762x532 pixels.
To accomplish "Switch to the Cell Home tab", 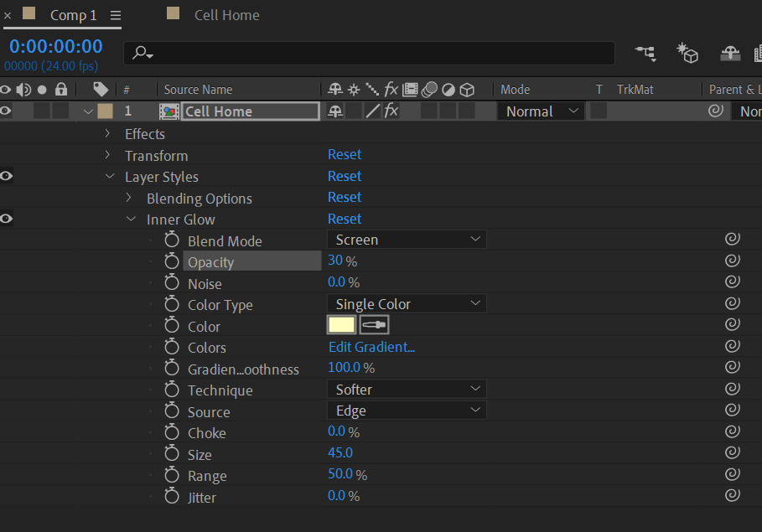I will pyautogui.click(x=226, y=15).
